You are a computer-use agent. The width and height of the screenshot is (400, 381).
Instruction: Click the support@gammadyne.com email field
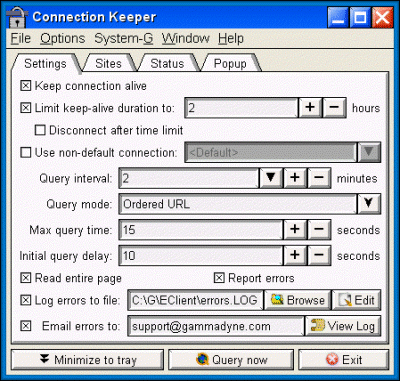click(216, 326)
